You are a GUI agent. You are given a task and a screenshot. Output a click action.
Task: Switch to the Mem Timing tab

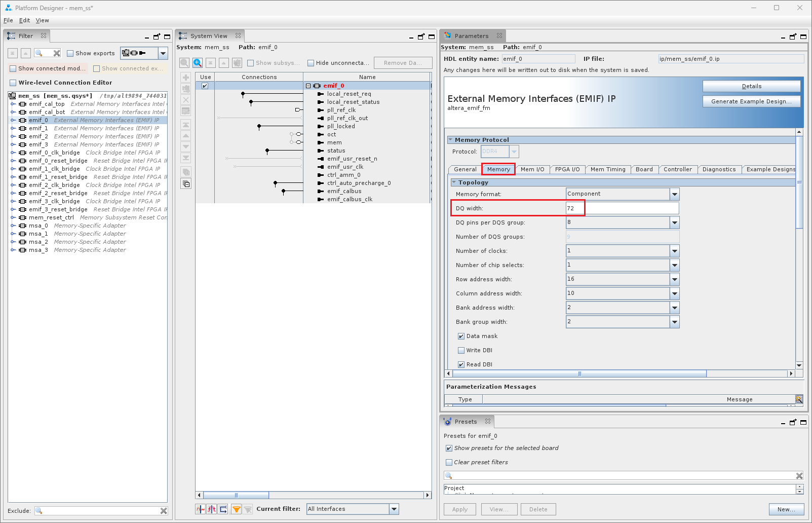[607, 169]
